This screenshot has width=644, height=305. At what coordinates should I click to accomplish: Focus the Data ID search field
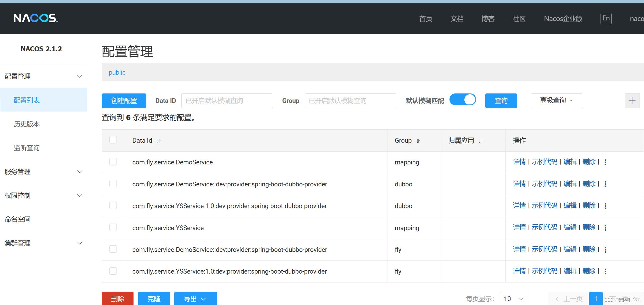pos(227,101)
